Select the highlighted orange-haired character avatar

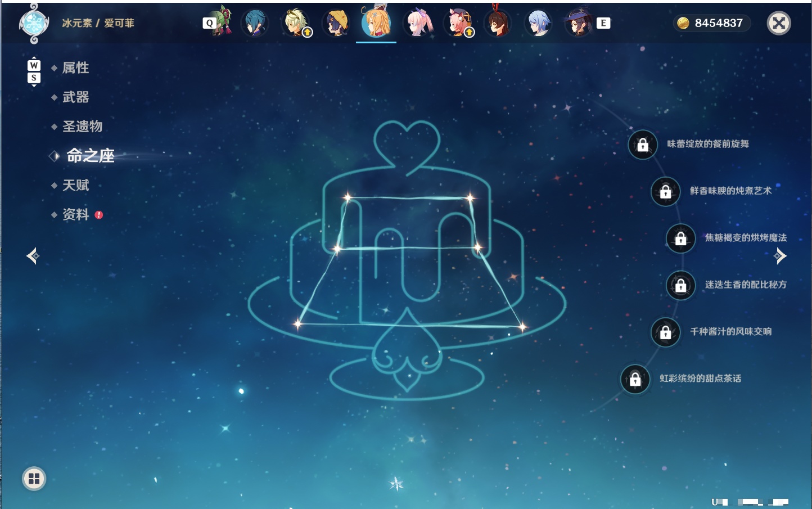click(376, 22)
